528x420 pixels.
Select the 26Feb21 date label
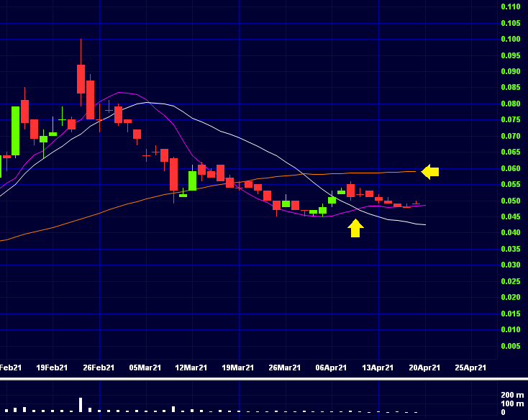click(99, 367)
